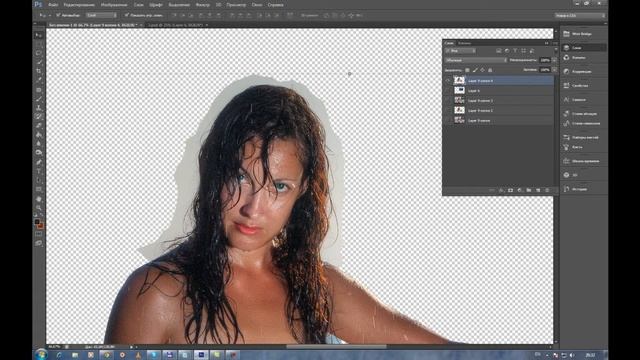Viewport: 640px width, 360px height.
Task: Select the Crop tool
Action: [38, 71]
